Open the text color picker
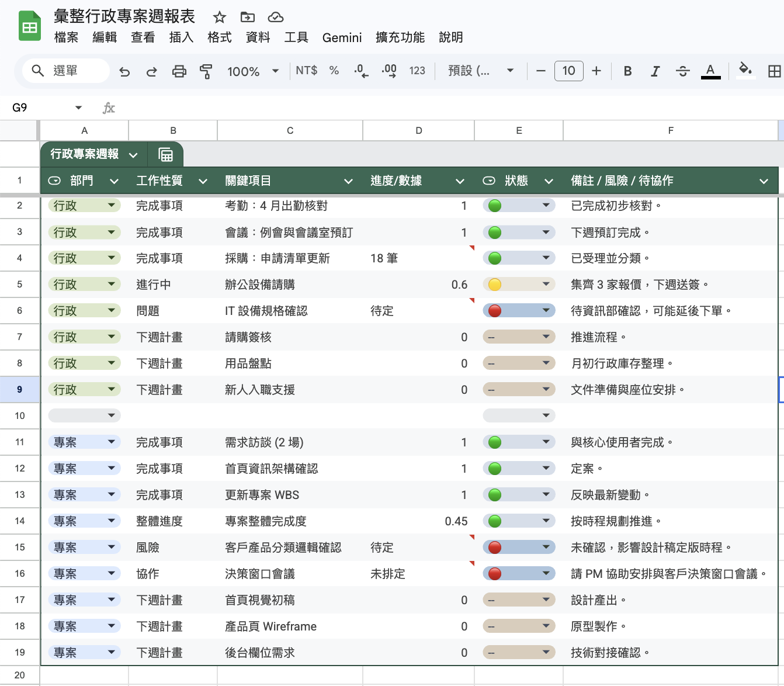The image size is (784, 686). pyautogui.click(x=710, y=71)
